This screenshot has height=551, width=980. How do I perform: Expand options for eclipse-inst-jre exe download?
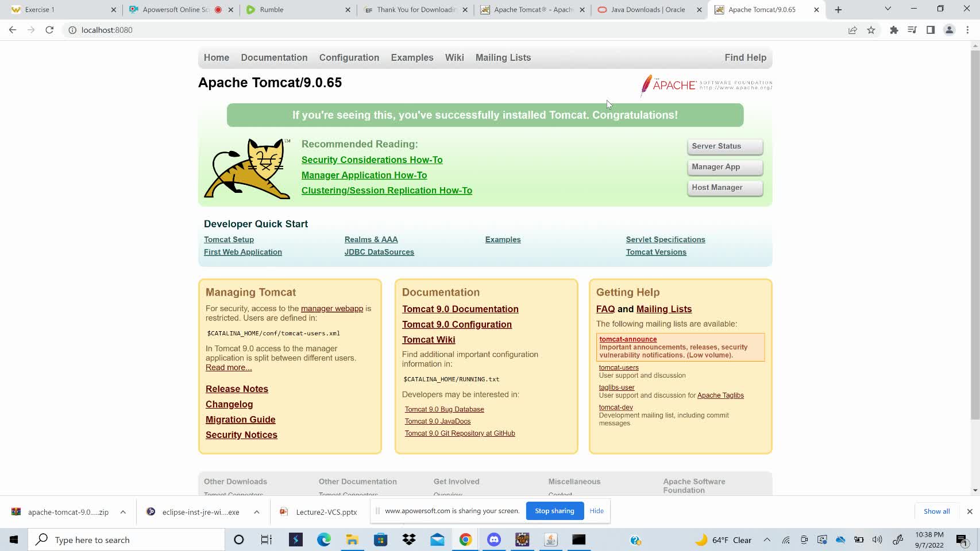click(257, 512)
